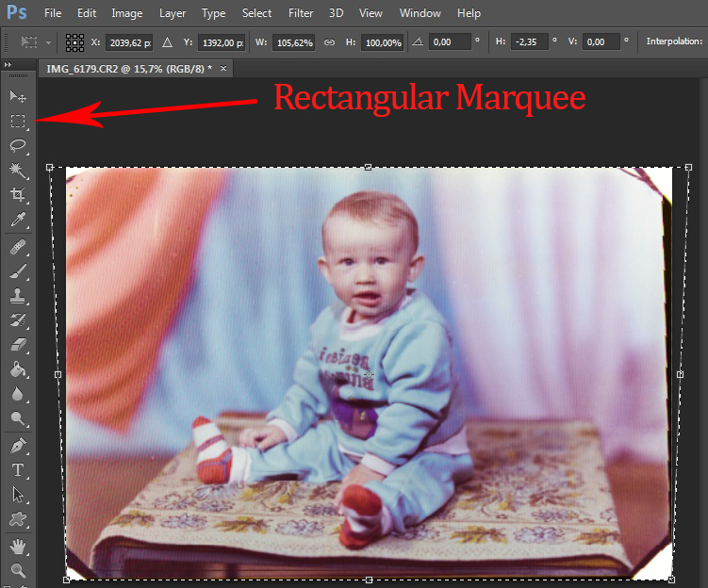Select the Magic Wand tool
This screenshot has width=708, height=588.
(18, 171)
